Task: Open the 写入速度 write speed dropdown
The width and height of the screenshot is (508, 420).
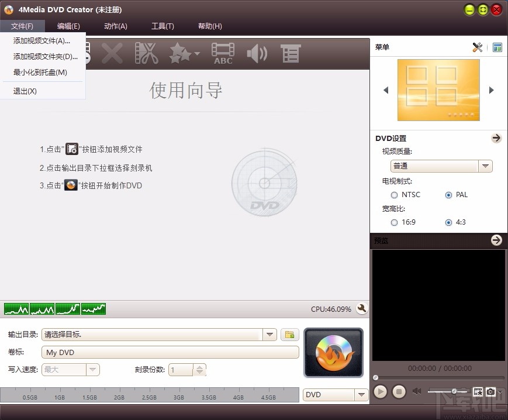Action: pos(92,370)
